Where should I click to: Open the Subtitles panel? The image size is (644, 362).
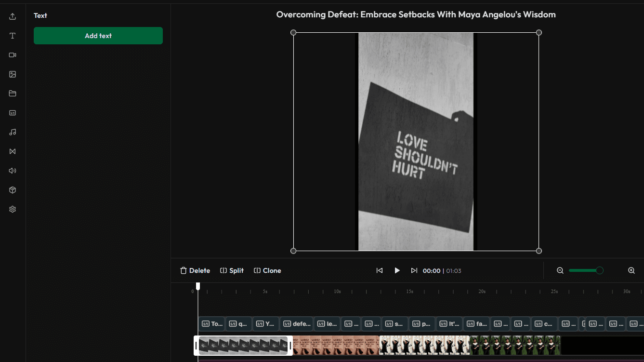[x=12, y=112]
